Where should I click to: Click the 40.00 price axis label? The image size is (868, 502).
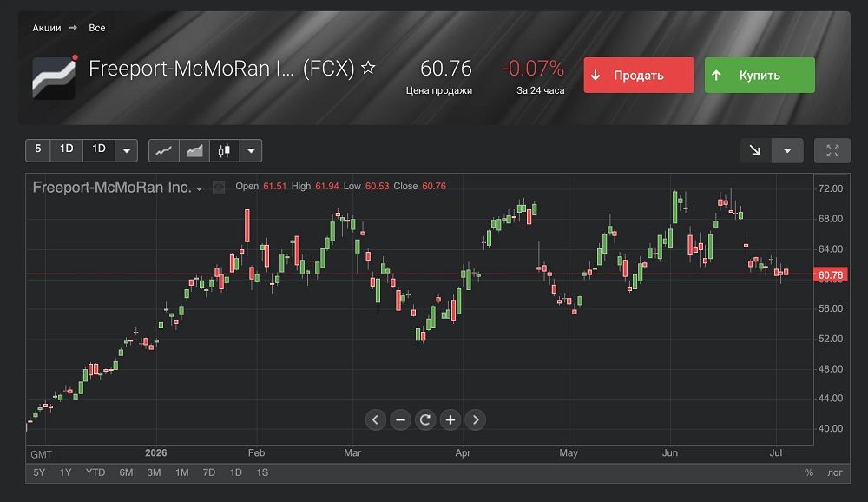pos(831,428)
